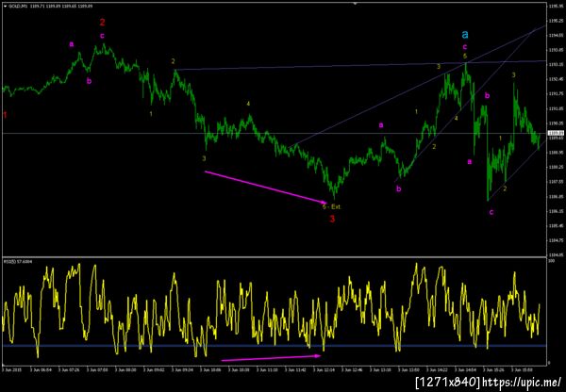Viewport: 566px width, 392px height.
Task: Click the small arrow icon beside GOLD,M1 title
Action: (x=5, y=7)
